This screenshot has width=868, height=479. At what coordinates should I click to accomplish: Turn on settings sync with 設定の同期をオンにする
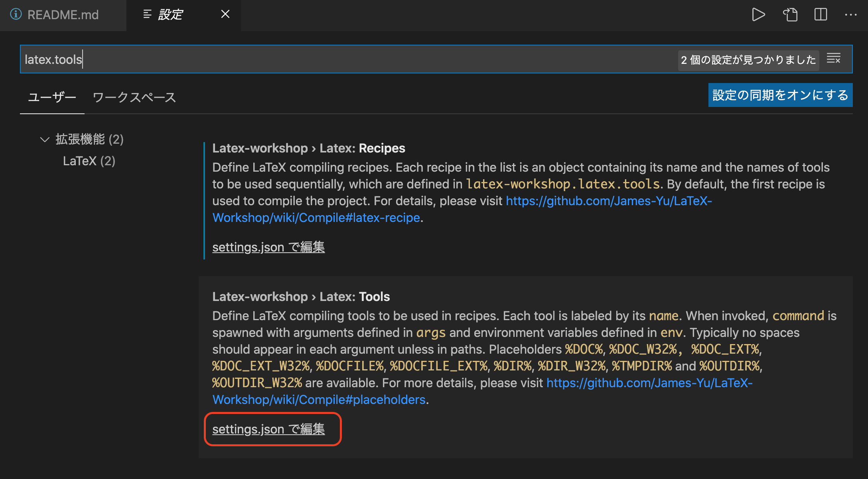click(x=780, y=95)
